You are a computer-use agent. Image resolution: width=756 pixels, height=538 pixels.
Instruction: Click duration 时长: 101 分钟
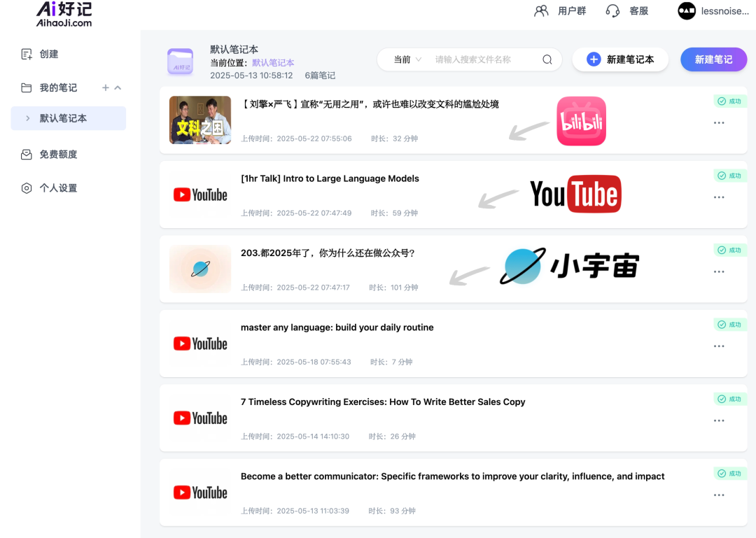coord(393,288)
